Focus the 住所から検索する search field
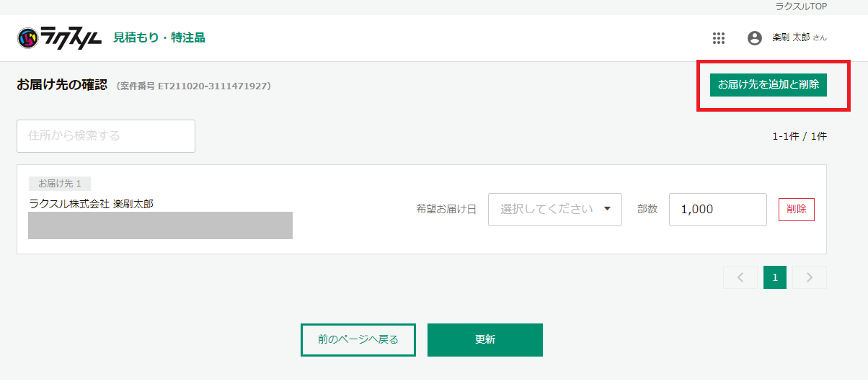Screen dimensions: 868x389 (106, 136)
